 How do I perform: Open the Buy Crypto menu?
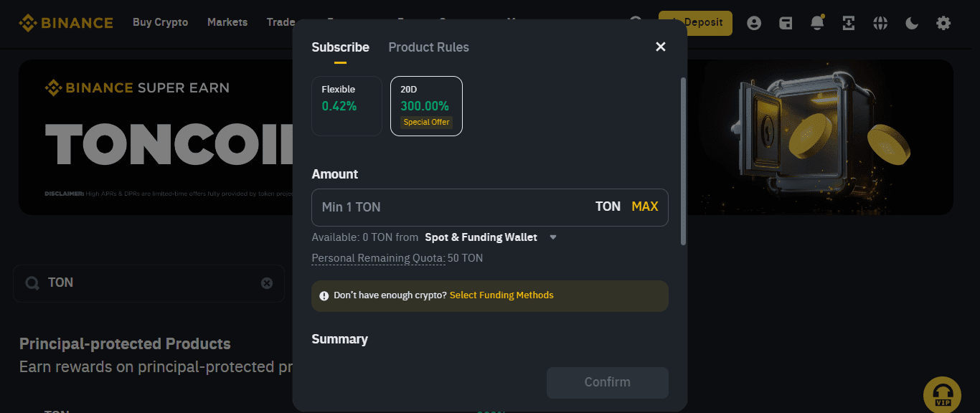pos(160,22)
